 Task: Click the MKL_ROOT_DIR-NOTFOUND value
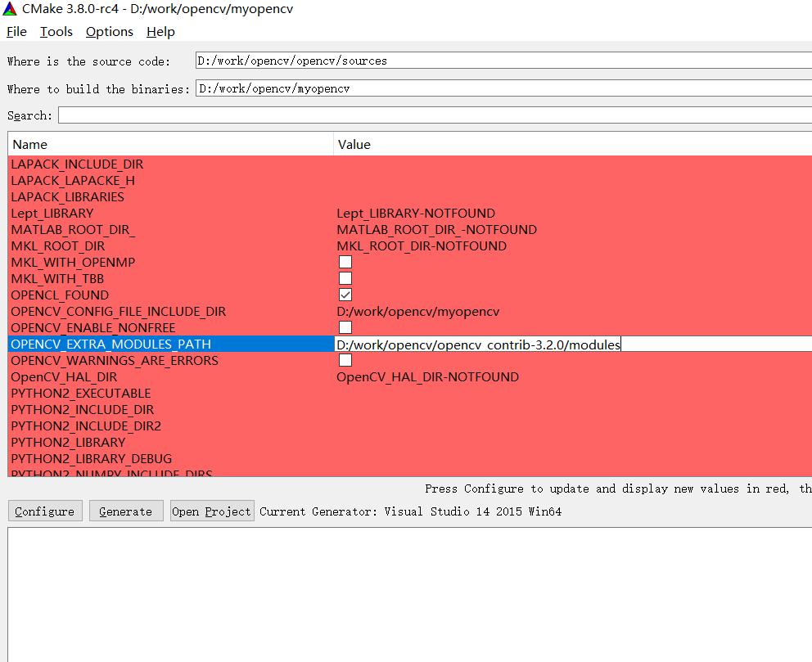(422, 245)
